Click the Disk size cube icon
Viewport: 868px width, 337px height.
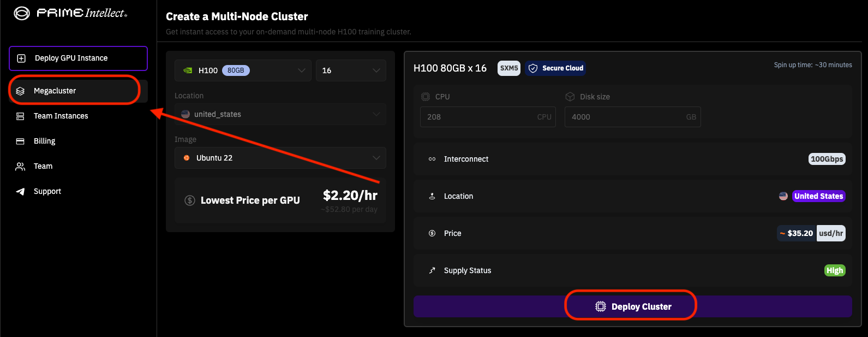click(x=570, y=97)
